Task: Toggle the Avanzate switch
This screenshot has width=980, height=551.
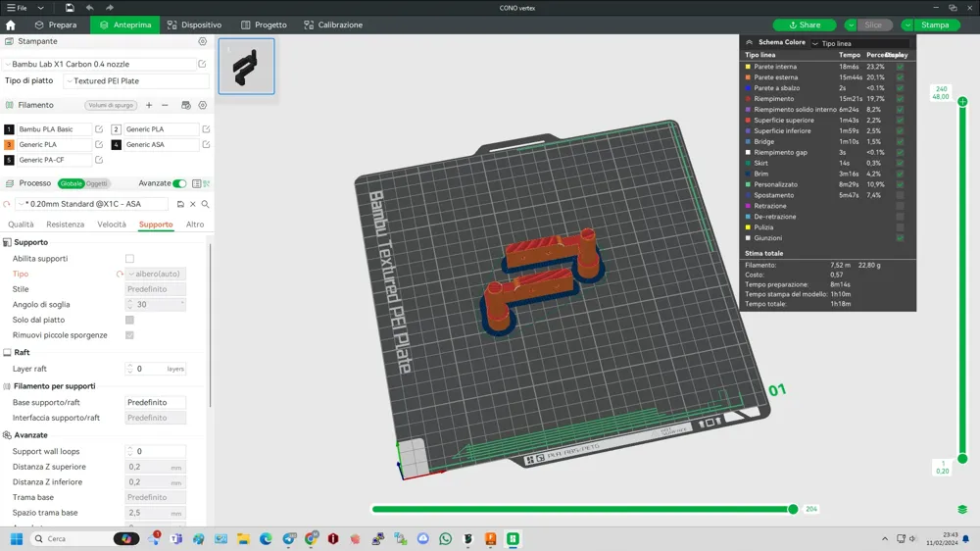Action: (179, 183)
